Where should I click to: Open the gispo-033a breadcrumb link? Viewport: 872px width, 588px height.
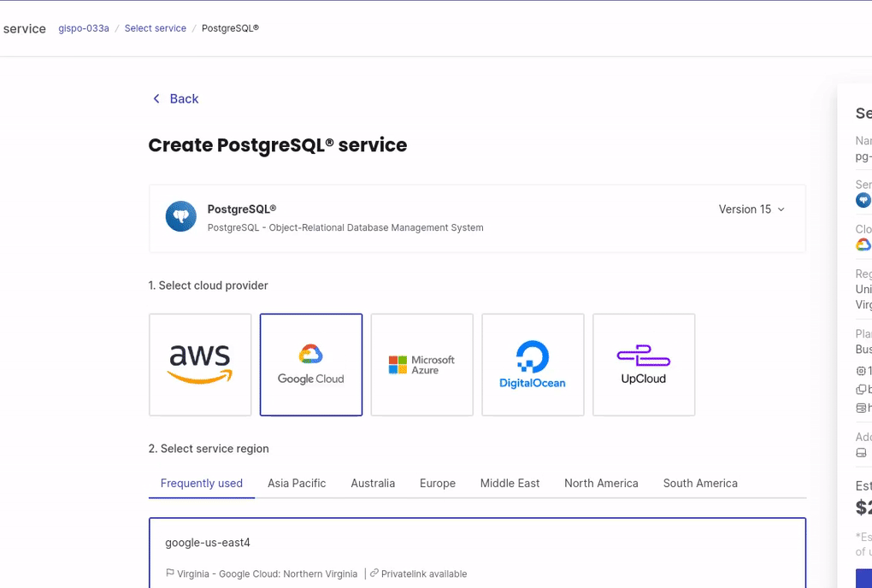click(x=84, y=28)
